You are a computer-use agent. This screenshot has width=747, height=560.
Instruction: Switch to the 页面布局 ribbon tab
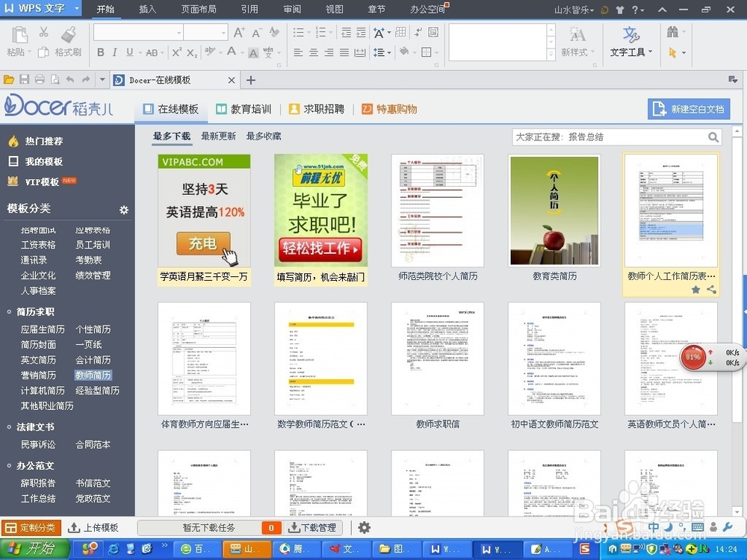[x=199, y=10]
